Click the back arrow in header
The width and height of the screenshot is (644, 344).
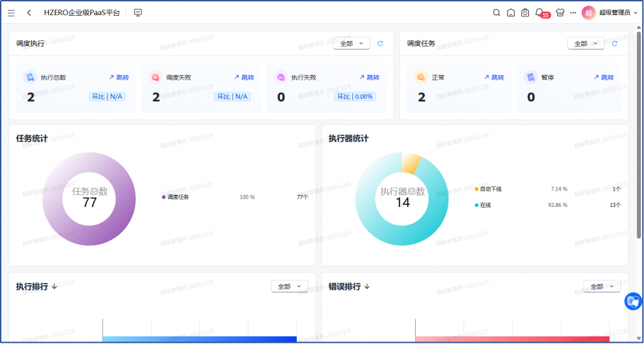(29, 13)
